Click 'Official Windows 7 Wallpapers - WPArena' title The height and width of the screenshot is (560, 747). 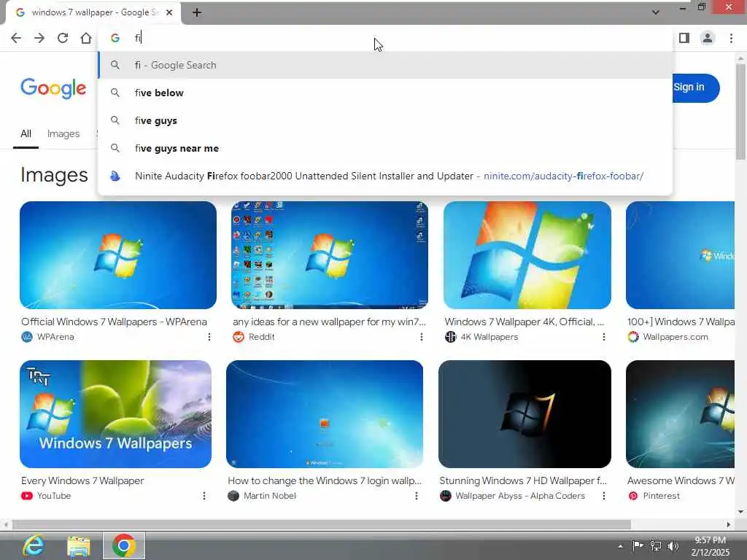coord(114,322)
